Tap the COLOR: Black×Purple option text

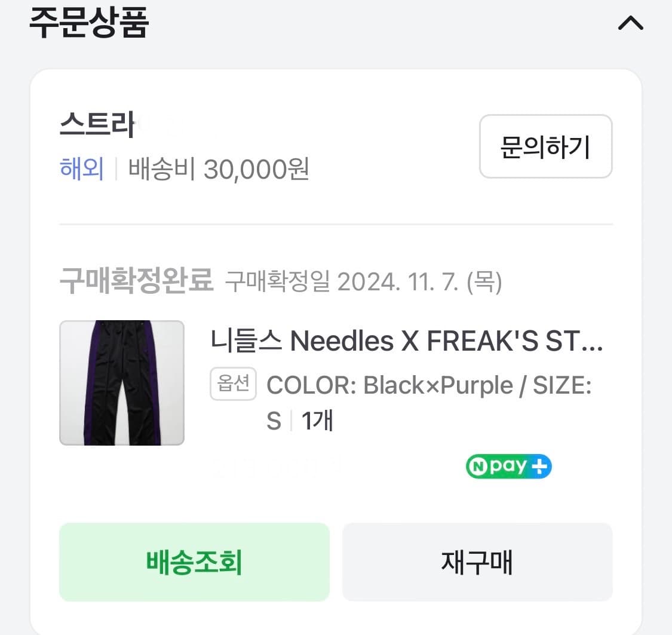[389, 385]
